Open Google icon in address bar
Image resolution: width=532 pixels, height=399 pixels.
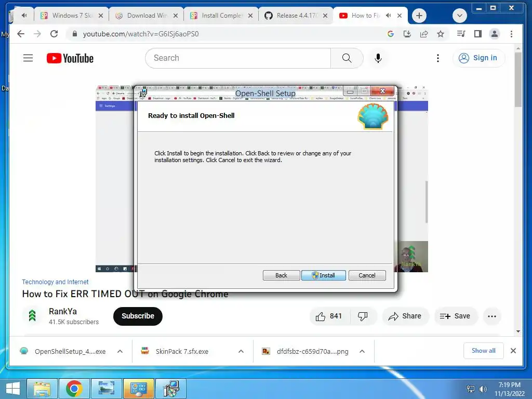pos(391,34)
